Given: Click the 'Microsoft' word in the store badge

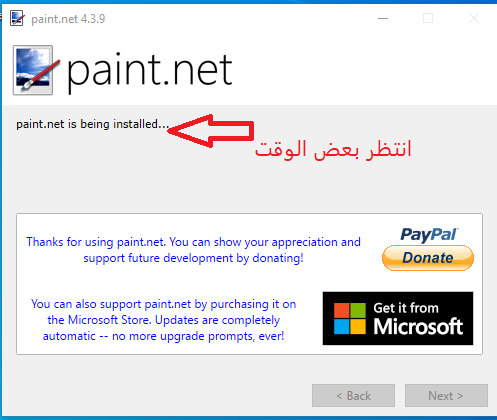Looking at the screenshot, I should tap(418, 326).
